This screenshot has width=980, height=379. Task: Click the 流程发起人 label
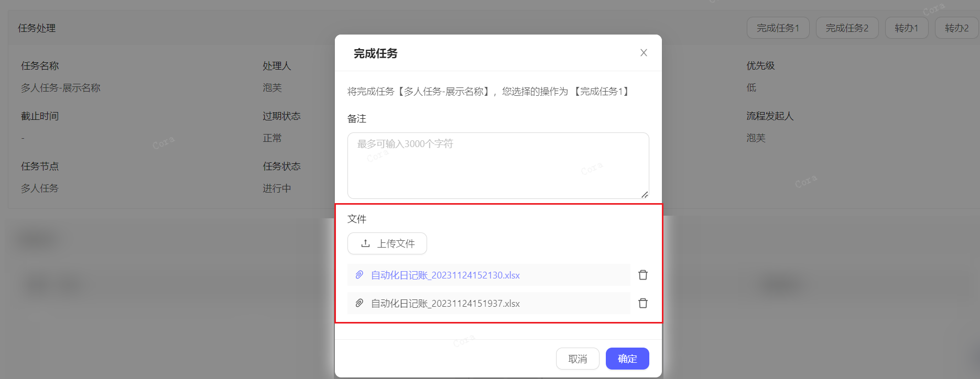(x=770, y=116)
